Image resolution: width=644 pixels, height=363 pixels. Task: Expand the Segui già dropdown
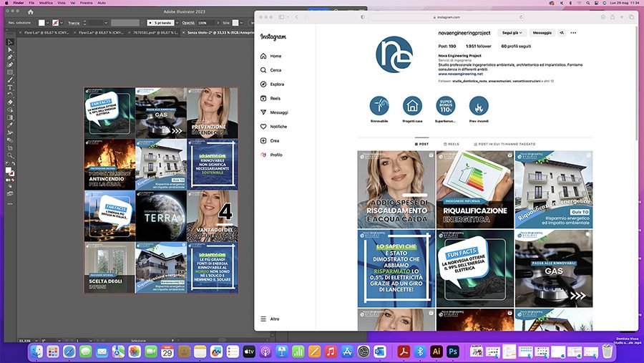coord(512,33)
